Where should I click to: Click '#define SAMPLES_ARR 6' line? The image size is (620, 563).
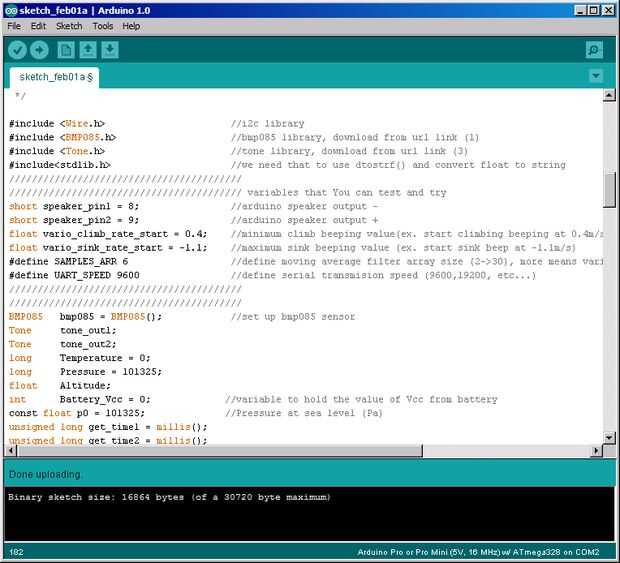68,262
